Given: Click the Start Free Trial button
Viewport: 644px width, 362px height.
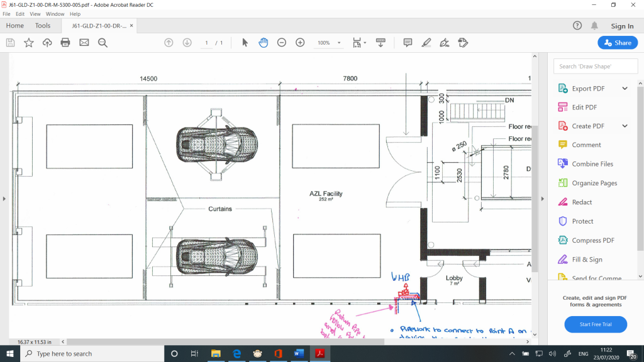Looking at the screenshot, I should pos(596,324).
